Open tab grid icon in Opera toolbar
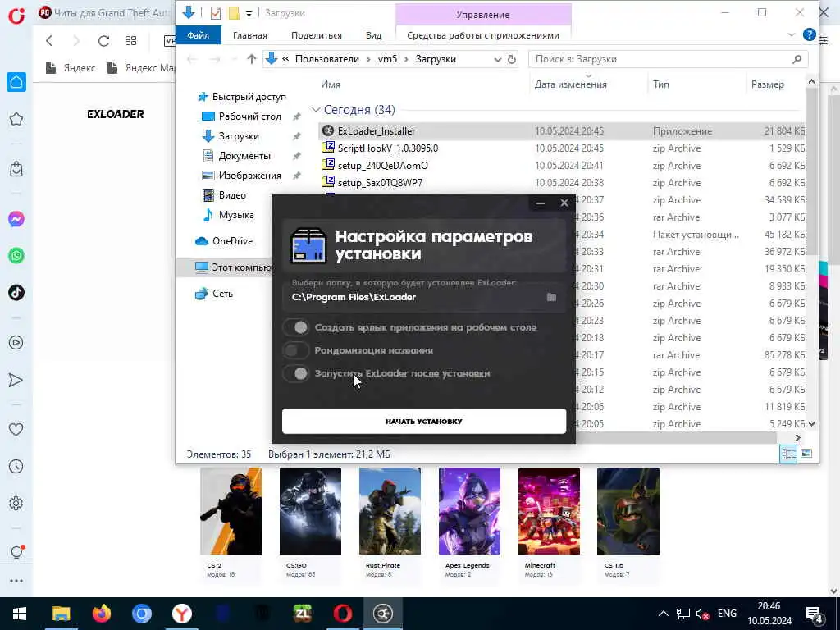 coord(130,41)
